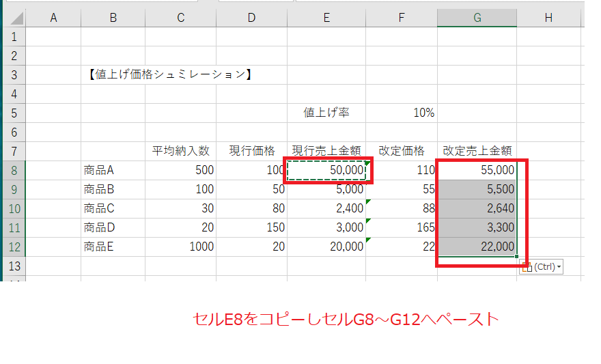Select row 1 header
The image size is (601, 364).
14,37
